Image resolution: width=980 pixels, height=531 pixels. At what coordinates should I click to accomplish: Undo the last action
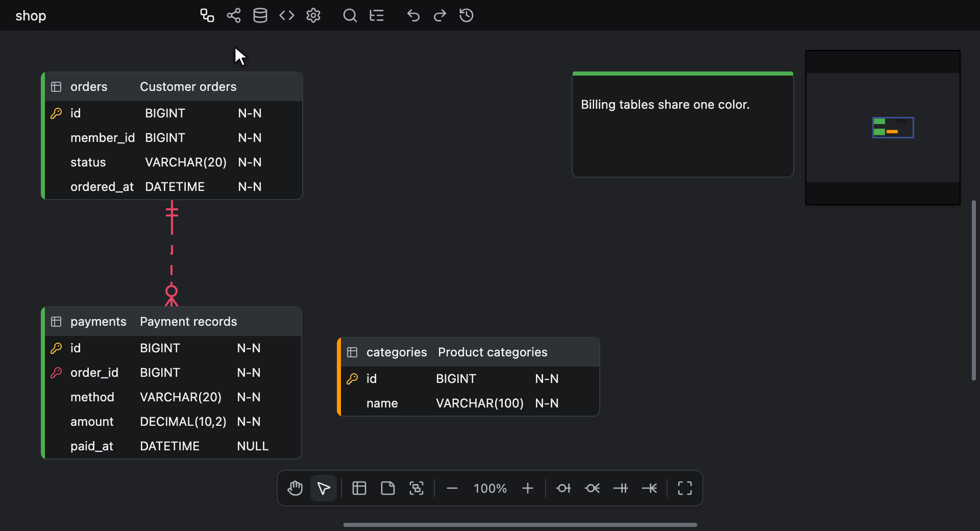(413, 15)
